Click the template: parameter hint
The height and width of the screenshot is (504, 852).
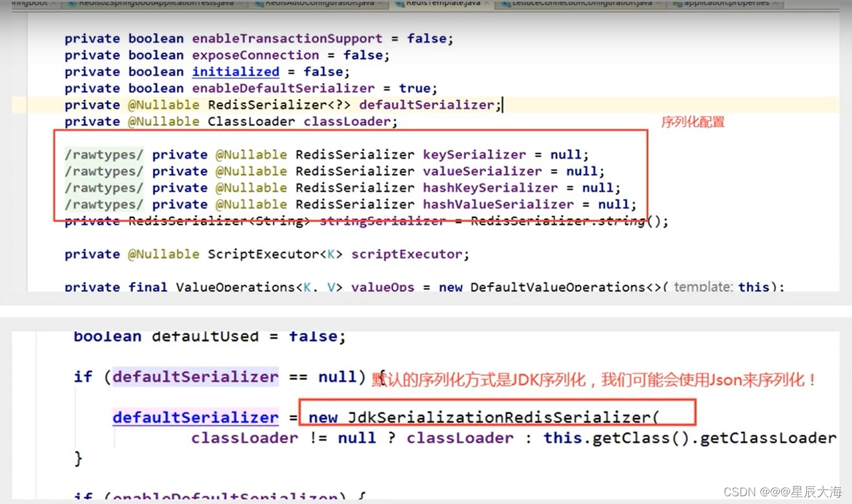[704, 287]
